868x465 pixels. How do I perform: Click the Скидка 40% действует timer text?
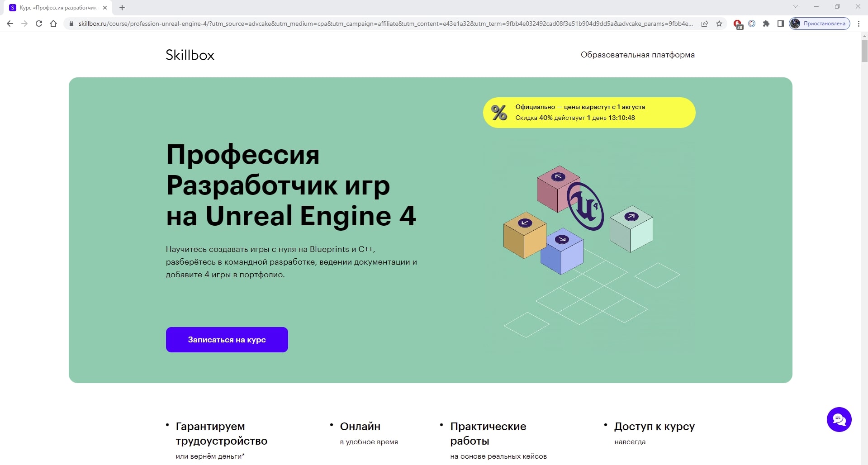pos(575,118)
